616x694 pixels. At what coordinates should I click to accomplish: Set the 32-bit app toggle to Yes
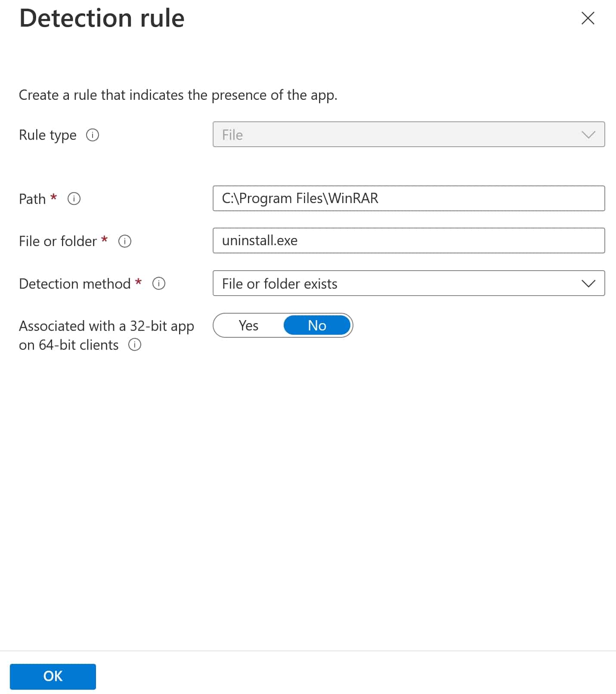[249, 326]
